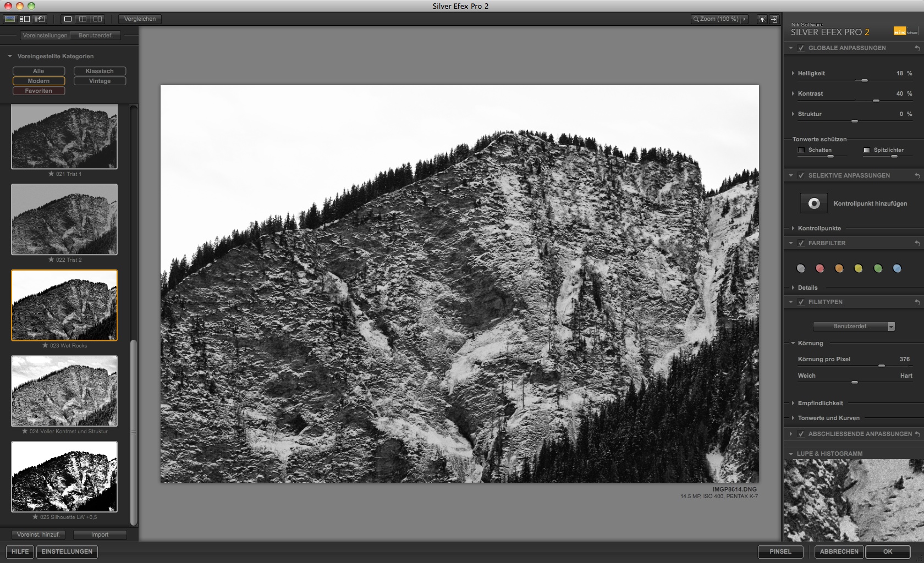
Task: Switch to the Benutzerdef. presets tab
Action: tap(96, 35)
